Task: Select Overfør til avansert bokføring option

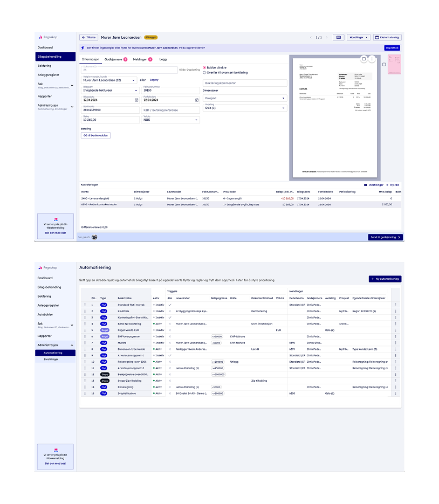Action: [204, 72]
